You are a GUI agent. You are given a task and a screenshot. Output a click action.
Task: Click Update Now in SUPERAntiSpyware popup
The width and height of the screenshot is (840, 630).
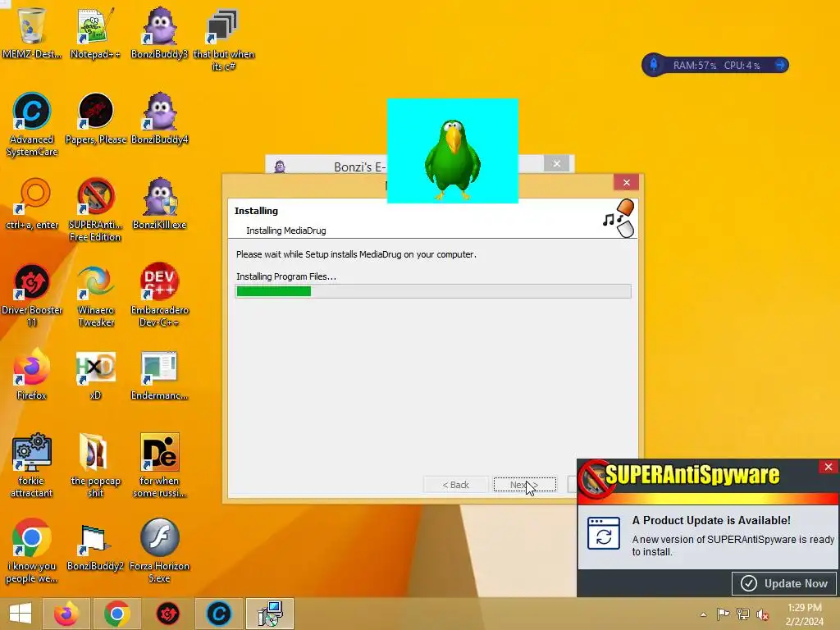785,583
